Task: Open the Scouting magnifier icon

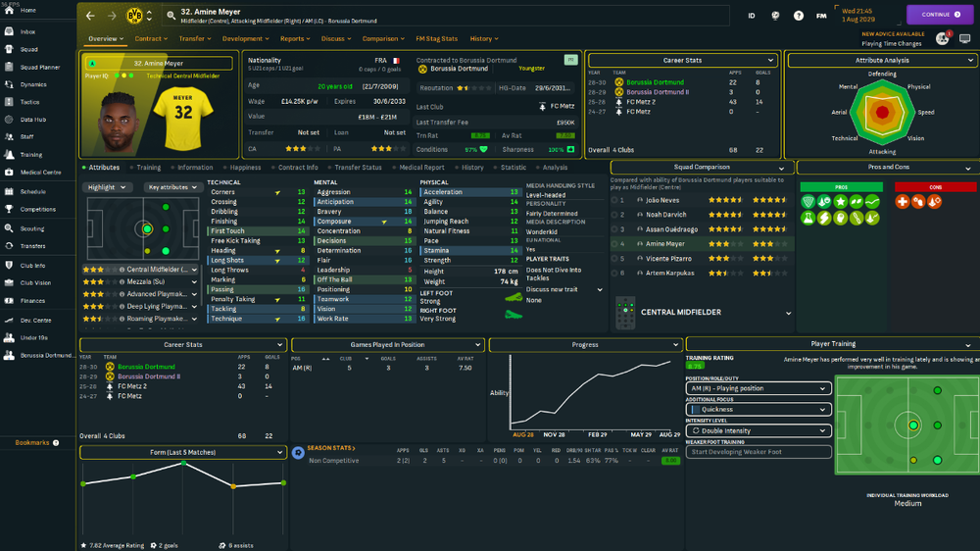Action: [x=9, y=228]
